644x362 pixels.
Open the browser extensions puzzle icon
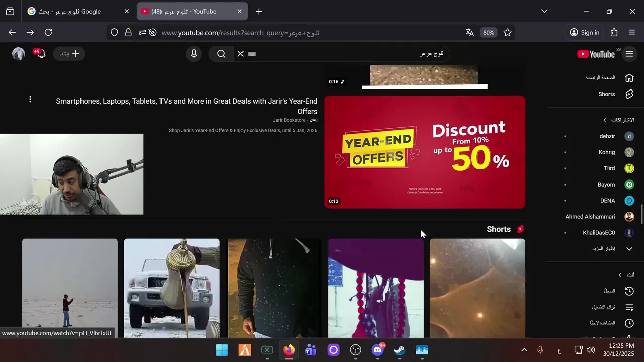[614, 32]
